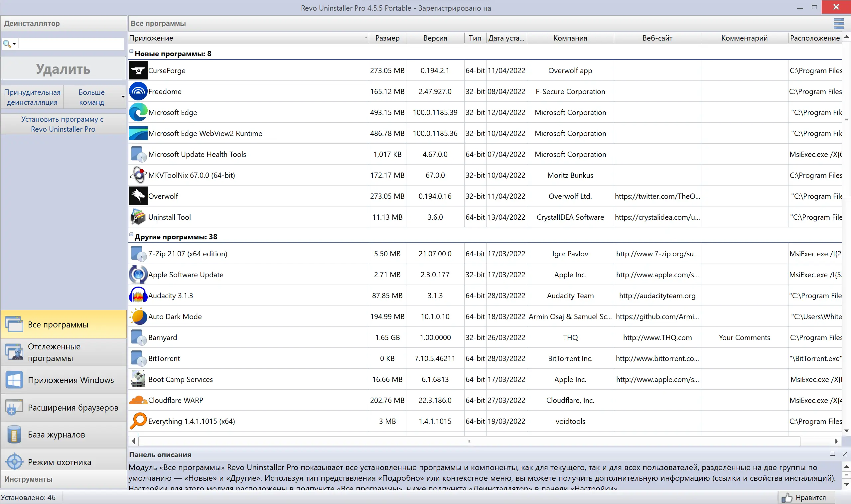Select the Microsoft Edge icon in list
This screenshot has height=504, width=851.
click(x=138, y=112)
